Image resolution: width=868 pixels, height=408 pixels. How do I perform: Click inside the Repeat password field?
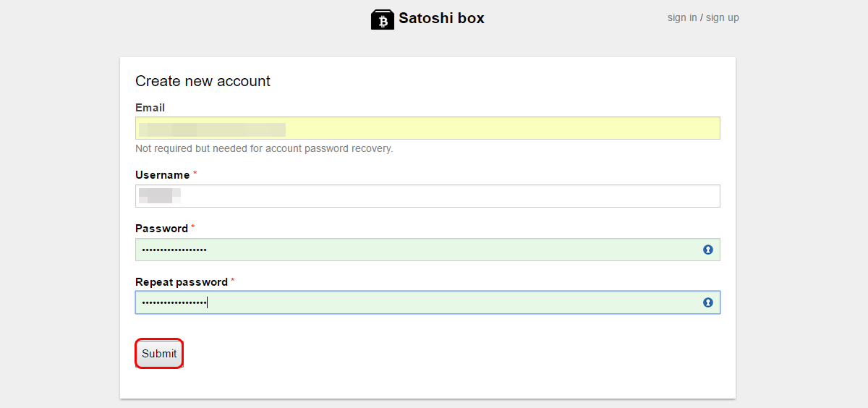click(x=427, y=302)
